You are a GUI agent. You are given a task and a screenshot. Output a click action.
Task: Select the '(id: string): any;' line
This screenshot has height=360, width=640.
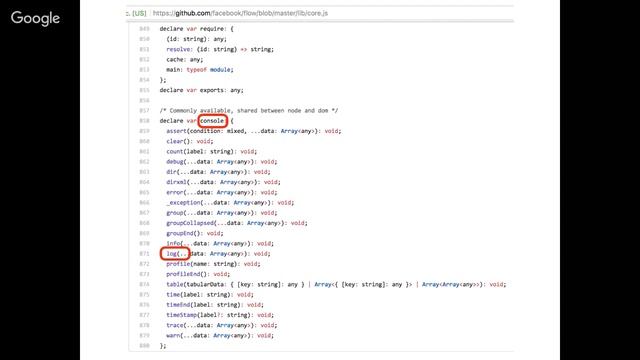coord(196,39)
